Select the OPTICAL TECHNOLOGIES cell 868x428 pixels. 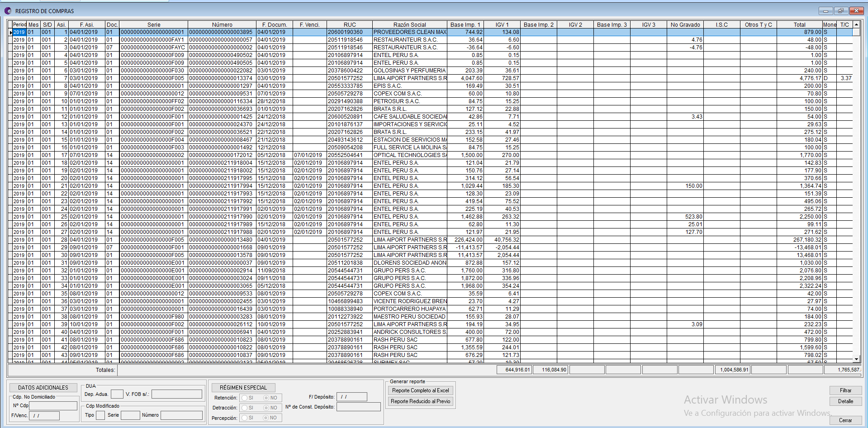click(x=410, y=155)
